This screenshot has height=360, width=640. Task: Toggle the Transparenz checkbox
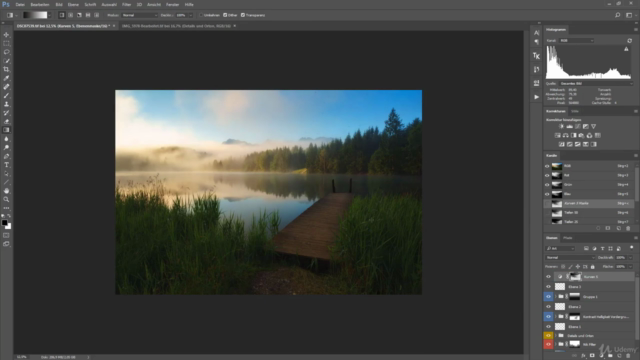pyautogui.click(x=243, y=15)
